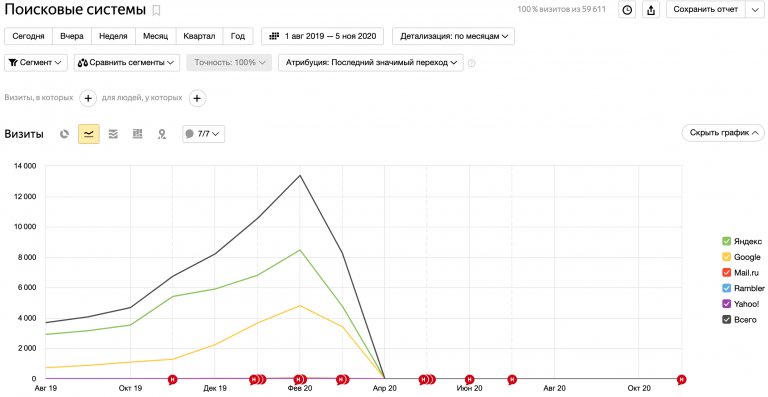Click the export/share upload icon

[651, 9]
